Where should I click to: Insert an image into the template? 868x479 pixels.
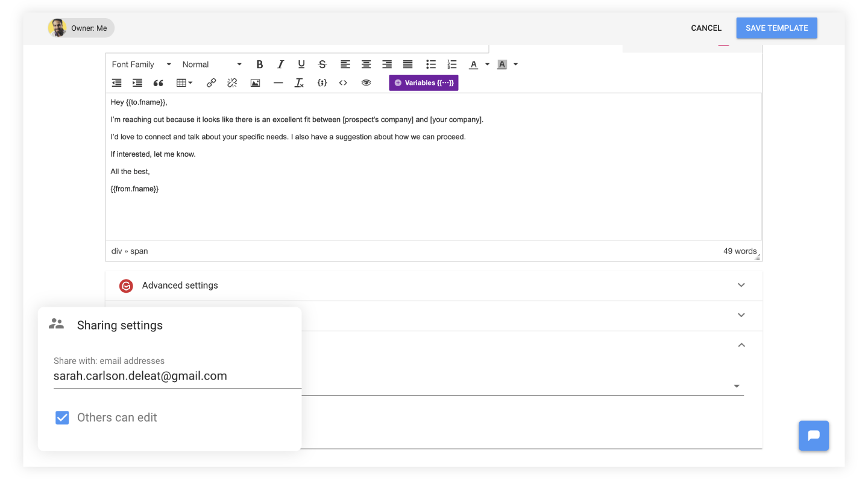(255, 83)
